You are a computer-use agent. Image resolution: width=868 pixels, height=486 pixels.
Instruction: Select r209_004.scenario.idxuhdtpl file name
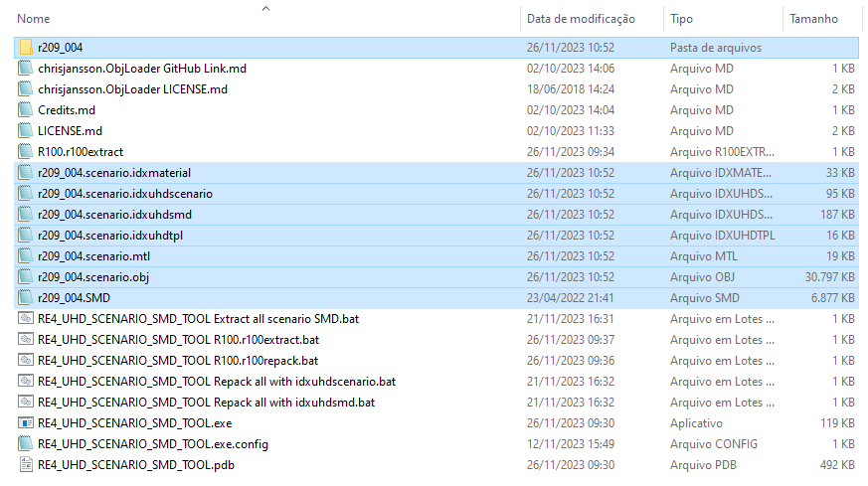[110, 236]
